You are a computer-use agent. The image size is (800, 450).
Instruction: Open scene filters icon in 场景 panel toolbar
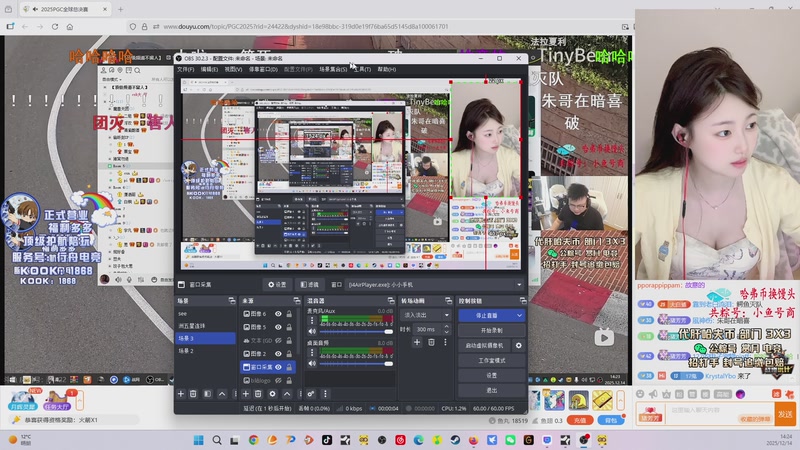(208, 394)
